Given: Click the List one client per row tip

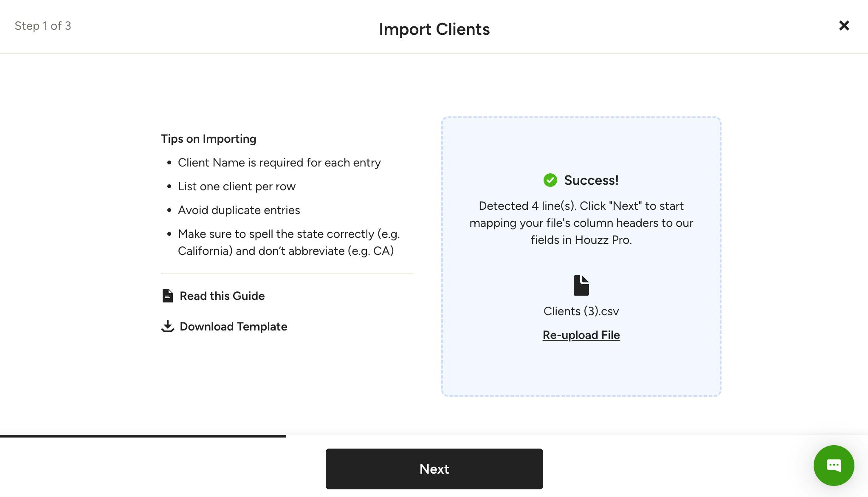Looking at the screenshot, I should 237,186.
